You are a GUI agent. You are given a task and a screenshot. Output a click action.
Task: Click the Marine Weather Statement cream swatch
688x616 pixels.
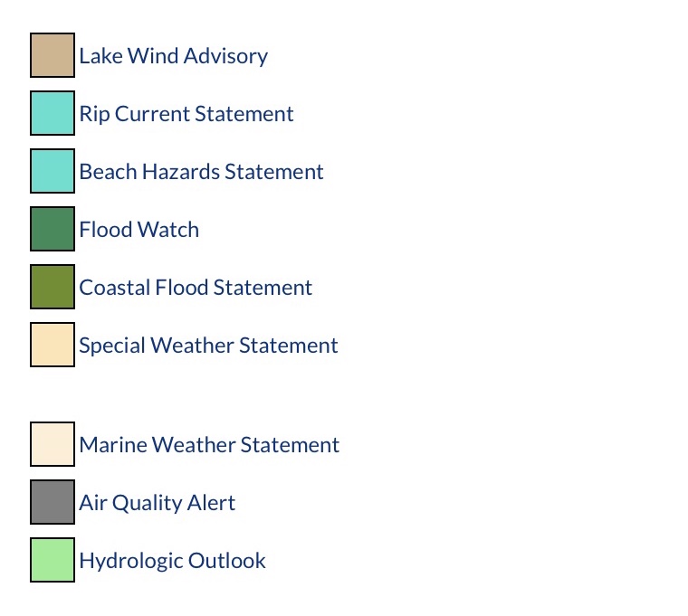[53, 444]
